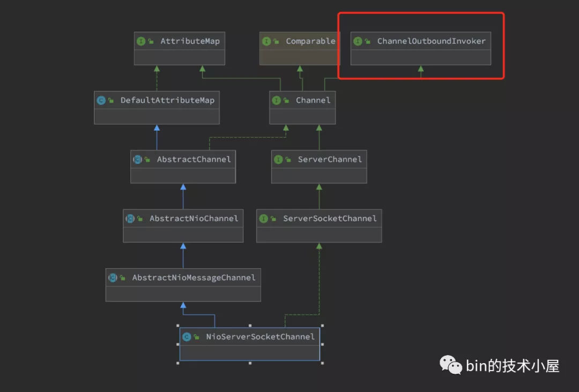The height and width of the screenshot is (392, 579).
Task: Click public lock icon on AbstractNioMessageChannel
Action: pos(123,278)
